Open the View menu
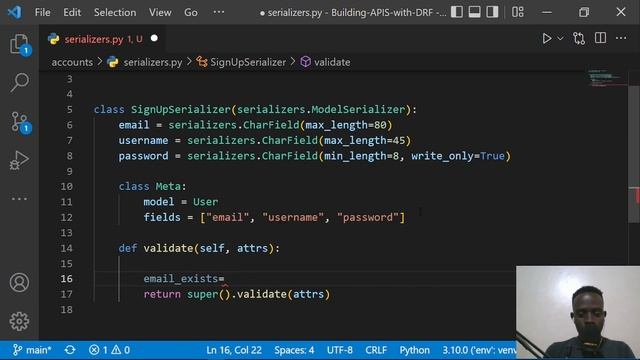Image resolution: width=640 pixels, height=360 pixels. (x=160, y=13)
